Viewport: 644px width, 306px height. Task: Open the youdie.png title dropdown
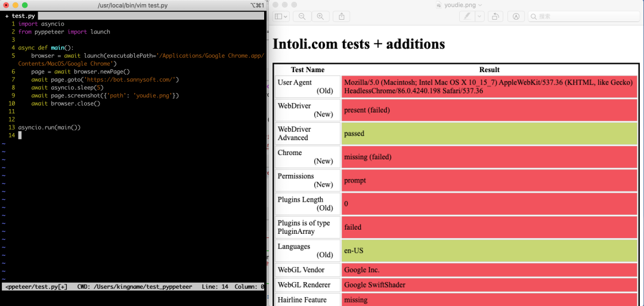pos(481,5)
